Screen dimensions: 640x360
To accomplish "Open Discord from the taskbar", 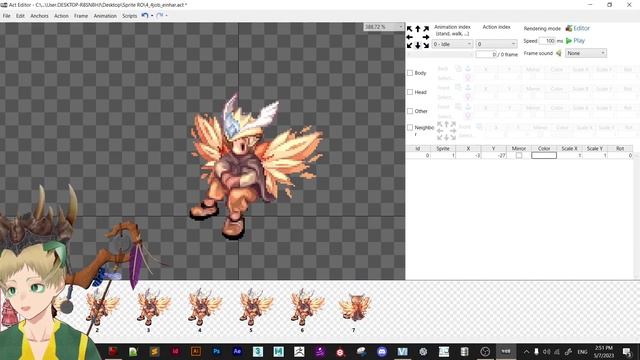I will click(382, 351).
